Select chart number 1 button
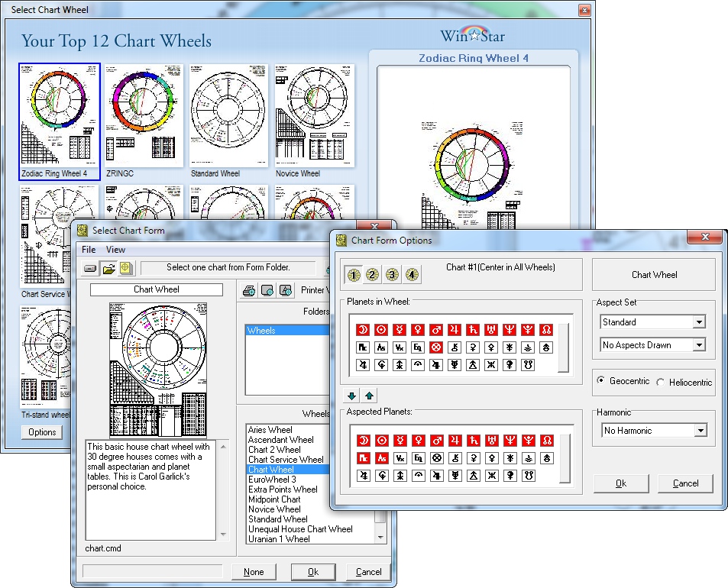This screenshot has height=588, width=728. point(354,275)
